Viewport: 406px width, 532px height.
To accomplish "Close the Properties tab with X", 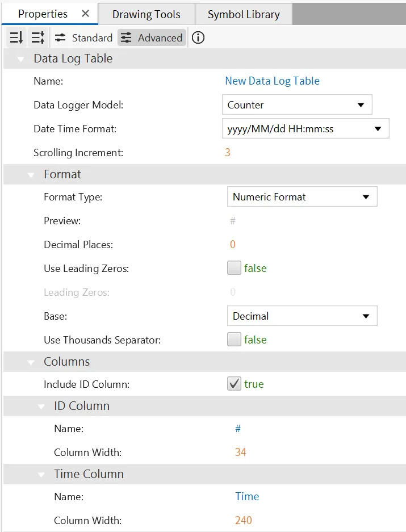I will coord(85,14).
